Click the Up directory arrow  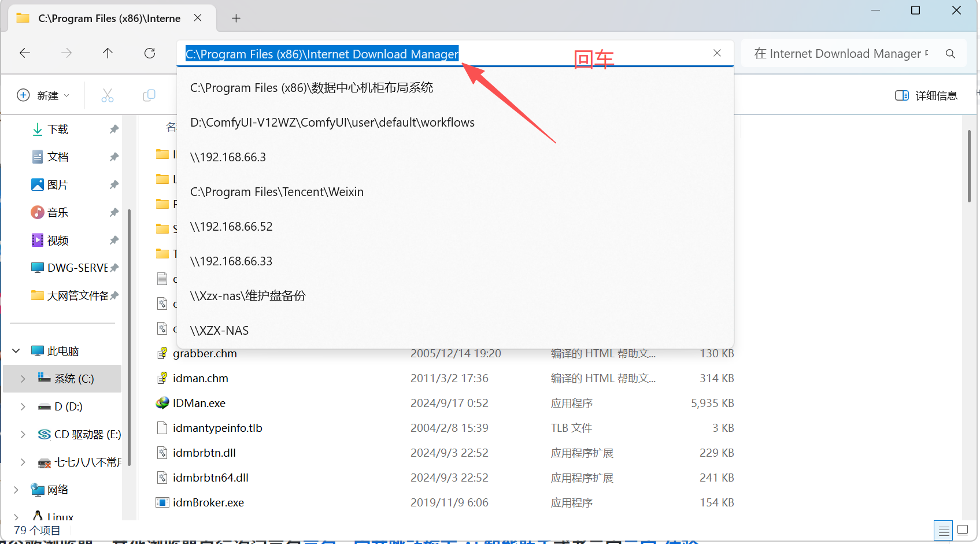pyautogui.click(x=108, y=53)
